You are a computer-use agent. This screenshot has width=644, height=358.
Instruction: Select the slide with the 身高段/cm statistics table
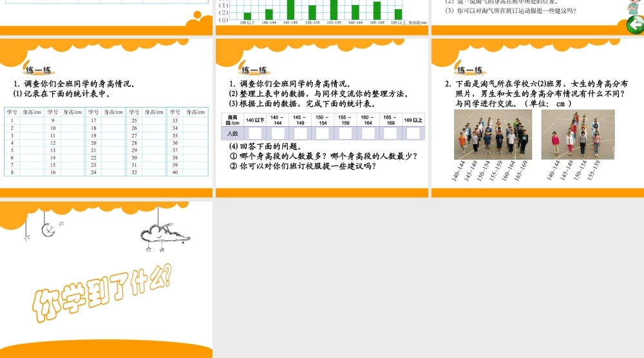[x=322, y=118]
